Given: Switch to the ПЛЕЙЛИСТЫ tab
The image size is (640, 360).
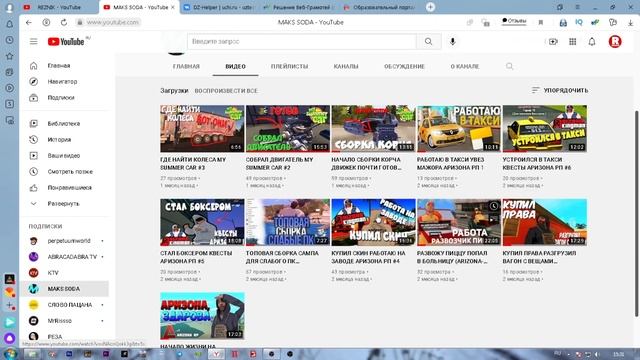Looking at the screenshot, I should coord(289,66).
